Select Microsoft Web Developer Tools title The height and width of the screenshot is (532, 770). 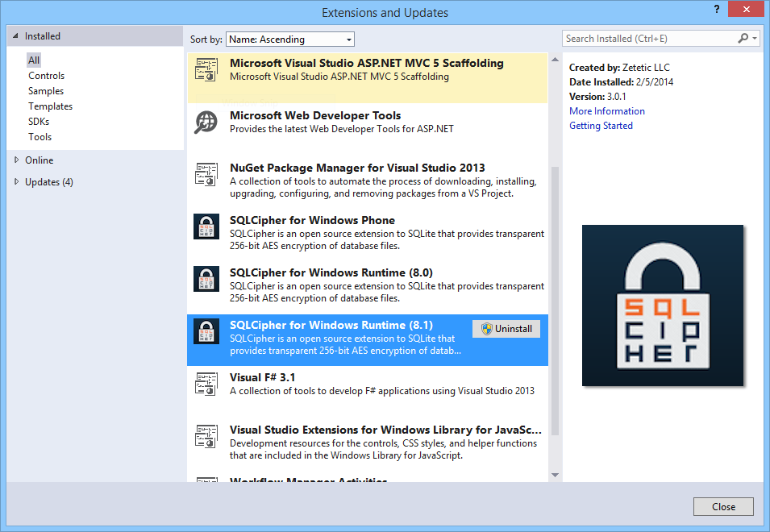pos(315,115)
